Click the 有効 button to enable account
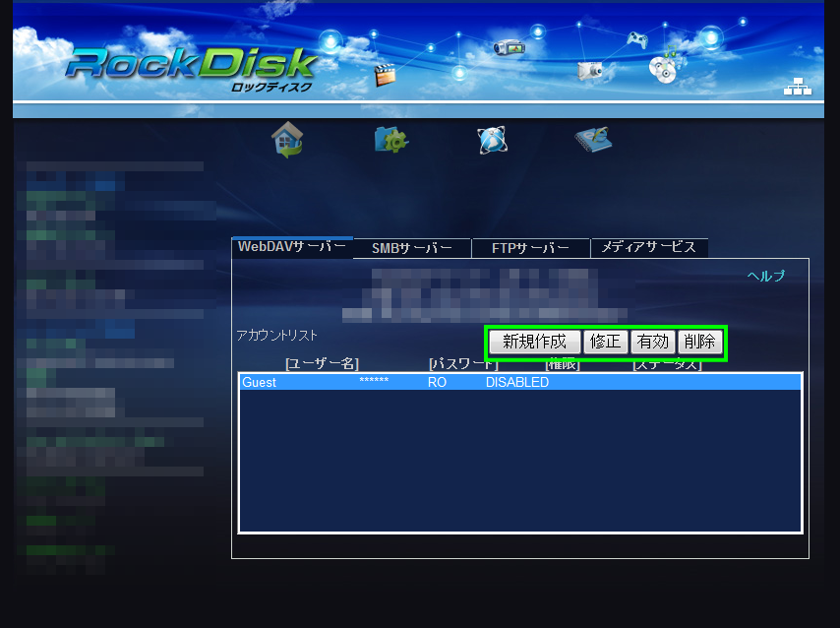840x628 pixels. [652, 343]
